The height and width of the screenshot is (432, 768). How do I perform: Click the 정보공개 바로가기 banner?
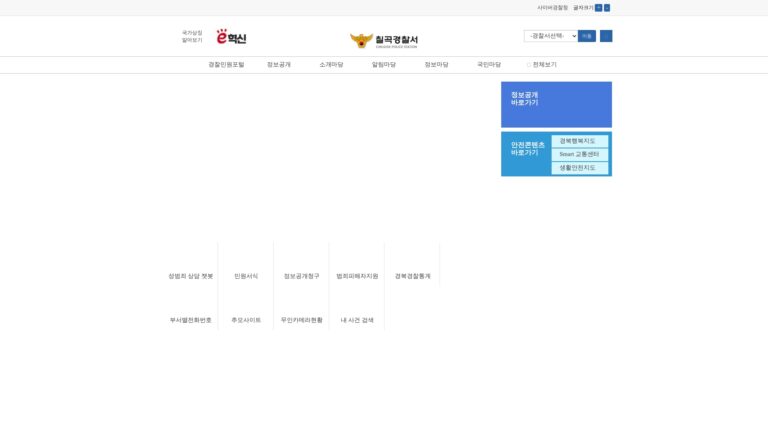click(556, 104)
